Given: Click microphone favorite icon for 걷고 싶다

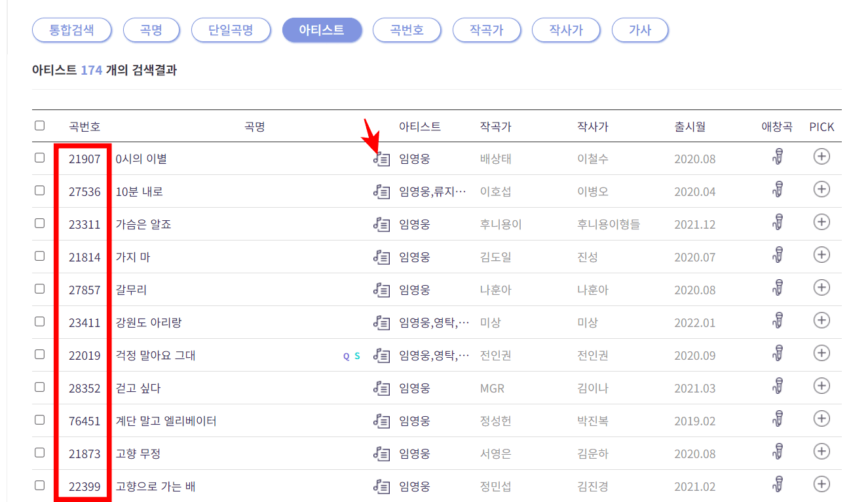Looking at the screenshot, I should (778, 387).
